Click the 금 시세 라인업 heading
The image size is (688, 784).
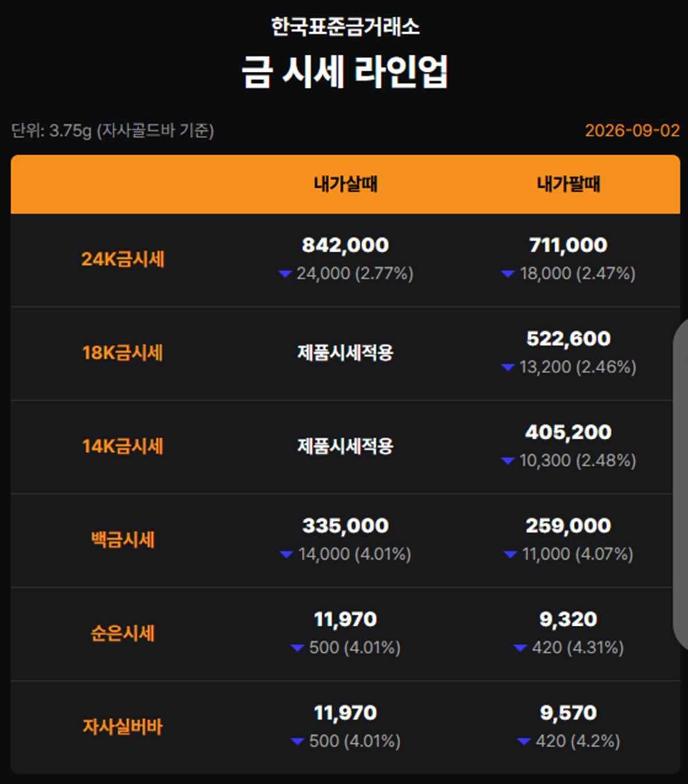345,72
